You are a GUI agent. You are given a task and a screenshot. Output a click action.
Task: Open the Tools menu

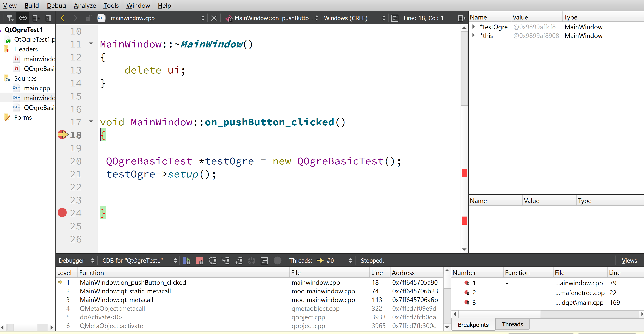(111, 5)
